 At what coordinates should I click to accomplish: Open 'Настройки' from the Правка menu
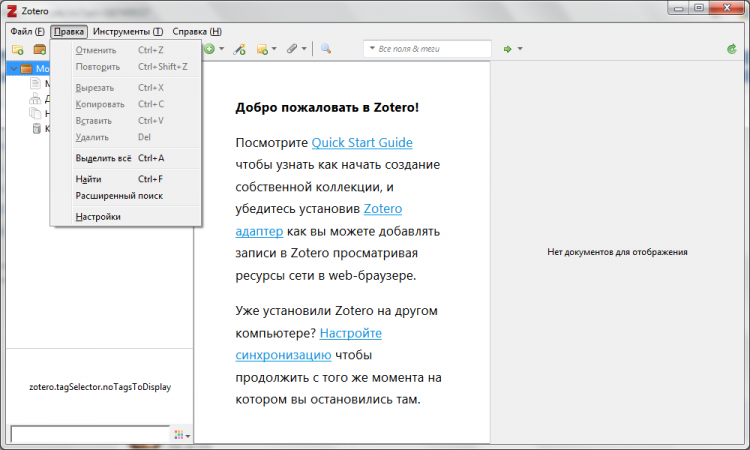[98, 216]
